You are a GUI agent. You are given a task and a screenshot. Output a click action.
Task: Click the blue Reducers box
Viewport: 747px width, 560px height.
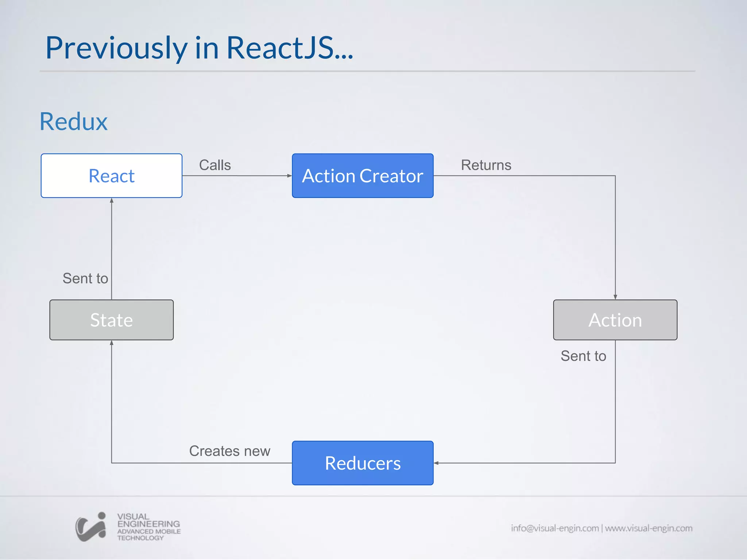tap(363, 463)
